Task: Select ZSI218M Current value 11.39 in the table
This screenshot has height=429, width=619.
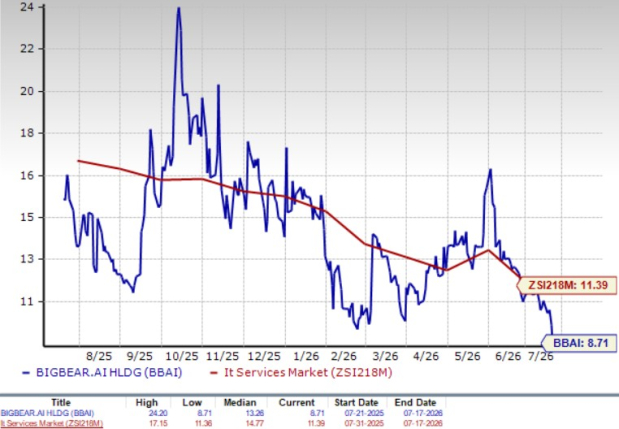Action: (x=315, y=423)
